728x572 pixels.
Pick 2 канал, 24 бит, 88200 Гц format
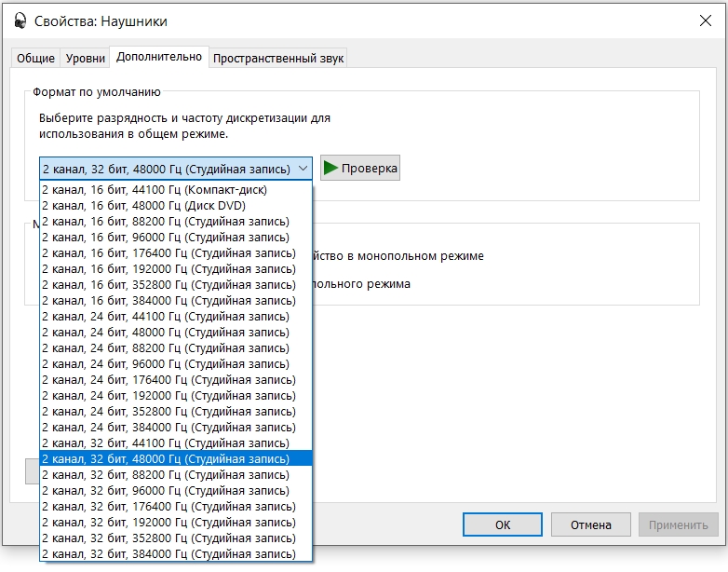pos(176,348)
